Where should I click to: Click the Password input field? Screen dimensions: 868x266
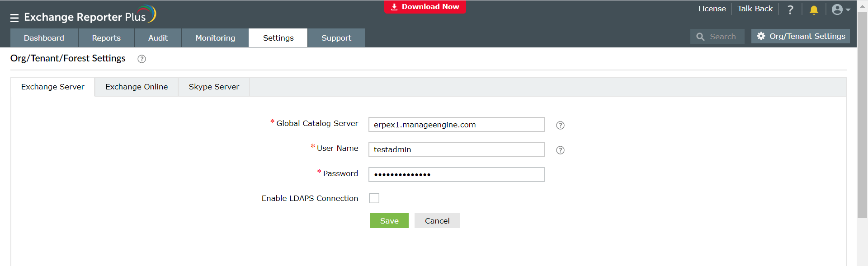(456, 174)
